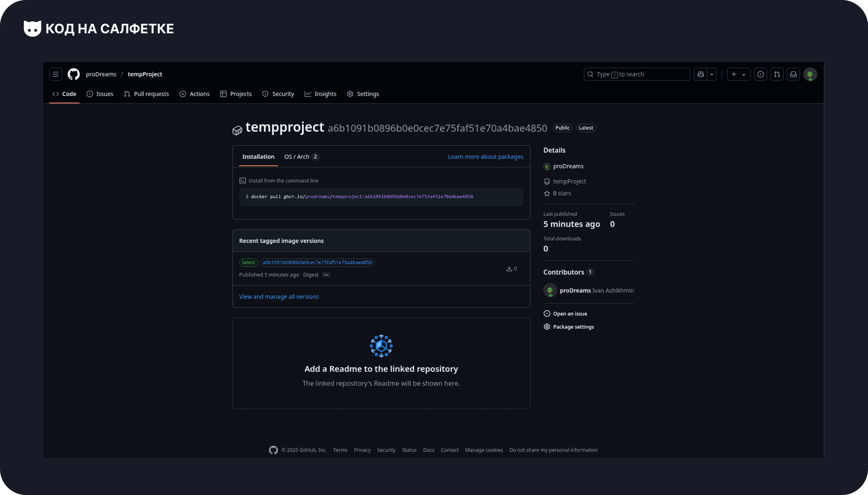868x495 pixels.
Task: Open the create new plus dropdown
Action: [x=739, y=74]
